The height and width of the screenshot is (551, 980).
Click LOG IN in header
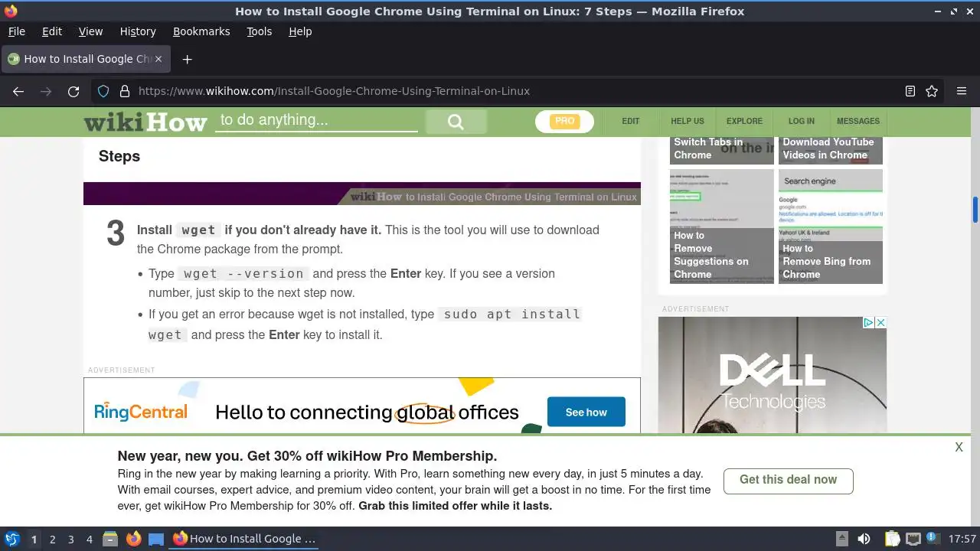click(802, 122)
